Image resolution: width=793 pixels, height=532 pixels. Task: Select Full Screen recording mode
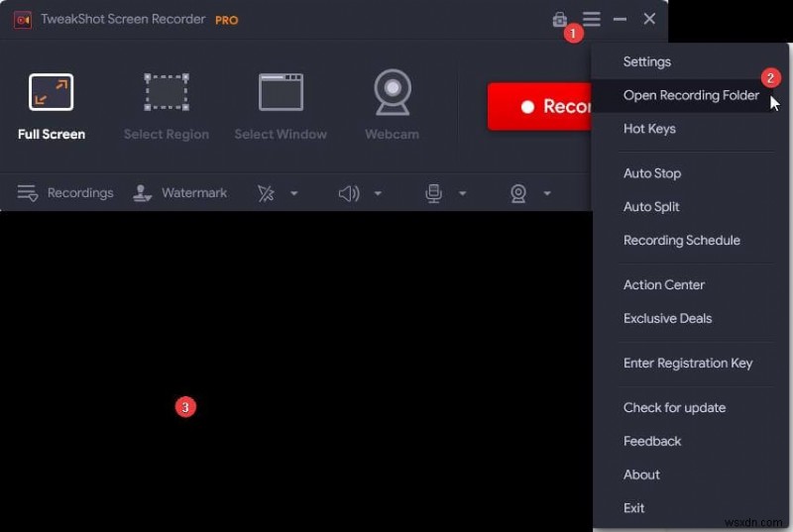(x=52, y=106)
